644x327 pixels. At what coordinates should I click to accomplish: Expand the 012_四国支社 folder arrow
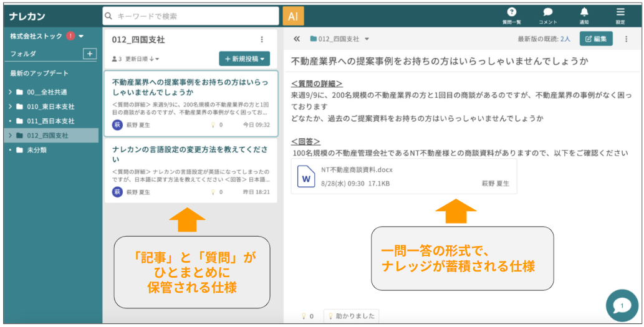[10, 135]
